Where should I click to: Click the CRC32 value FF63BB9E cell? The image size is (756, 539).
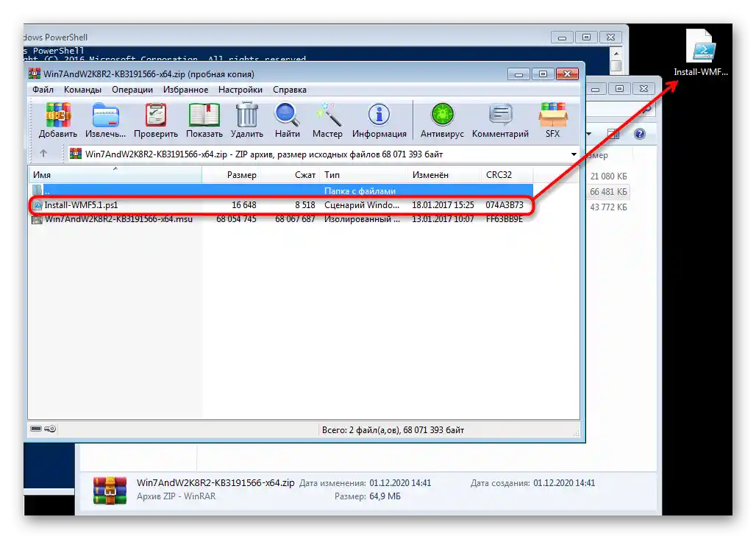[x=504, y=219]
